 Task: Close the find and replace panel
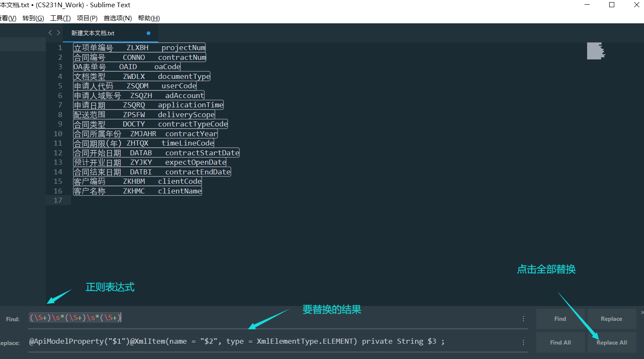(x=642, y=312)
